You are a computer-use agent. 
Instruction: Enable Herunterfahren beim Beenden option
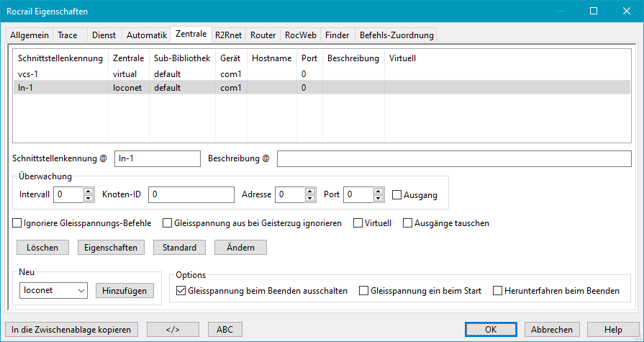[x=498, y=291]
